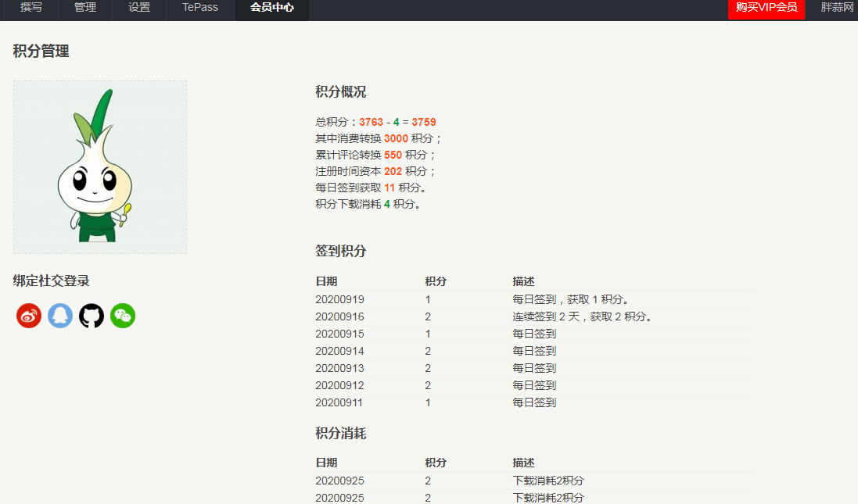Click the 20200911 sign-in date entry
This screenshot has width=858, height=504.
[x=339, y=402]
